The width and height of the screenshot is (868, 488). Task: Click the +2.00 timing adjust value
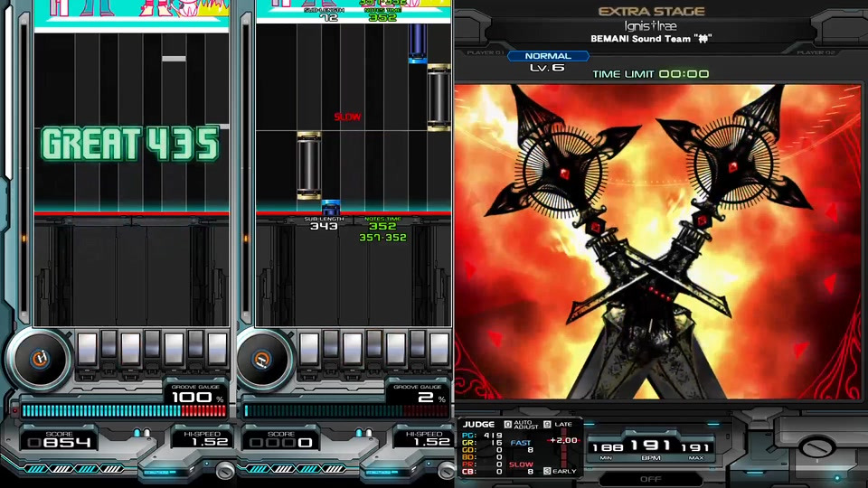pos(563,440)
